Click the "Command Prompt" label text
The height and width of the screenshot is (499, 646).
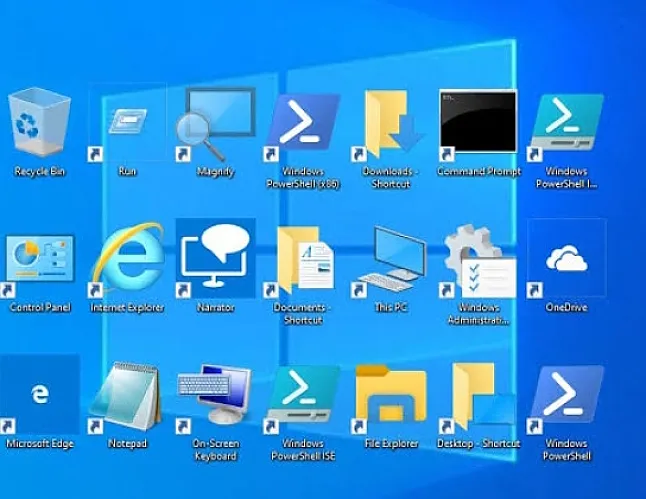[479, 171]
